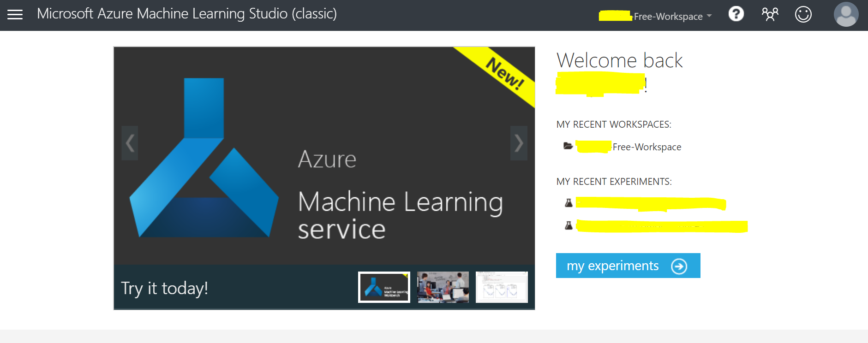This screenshot has width=868, height=343.
Task: Click the Try it today! banner text
Action: pyautogui.click(x=164, y=288)
